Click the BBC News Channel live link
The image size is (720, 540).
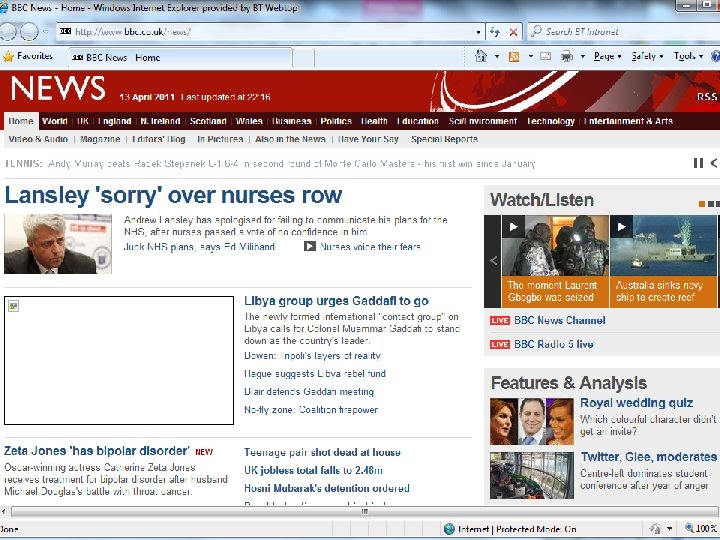tap(559, 321)
